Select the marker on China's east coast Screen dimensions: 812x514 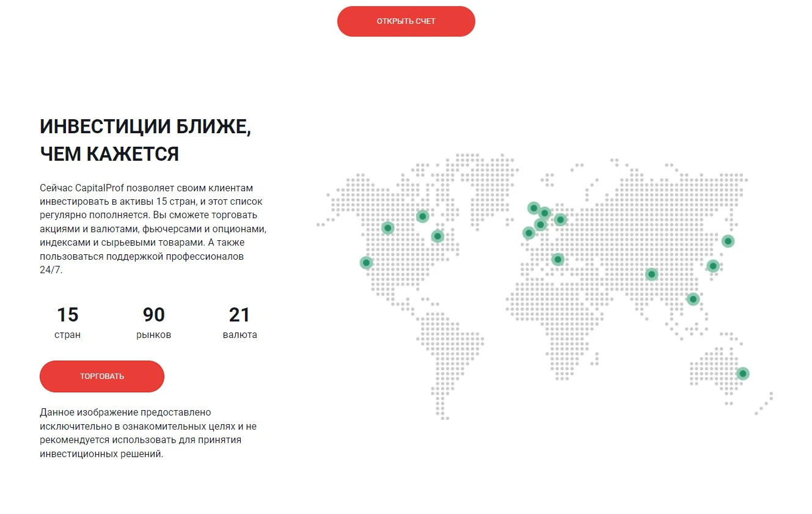[x=712, y=265]
